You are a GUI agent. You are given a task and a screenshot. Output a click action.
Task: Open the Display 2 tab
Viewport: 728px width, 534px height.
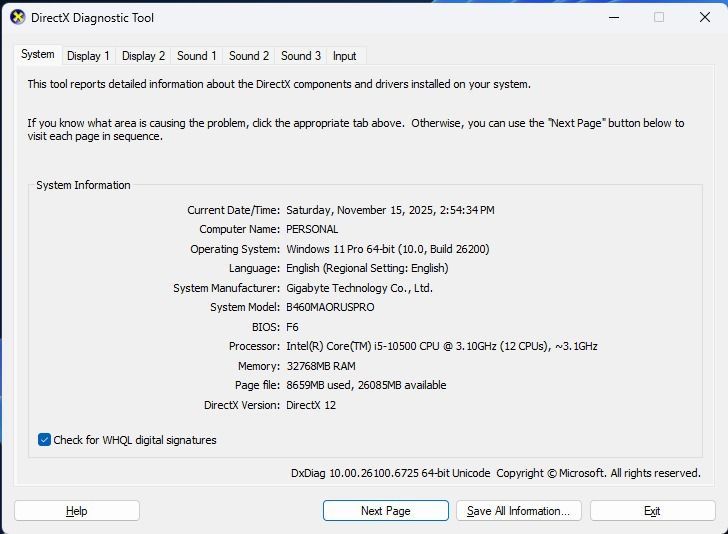pos(143,56)
